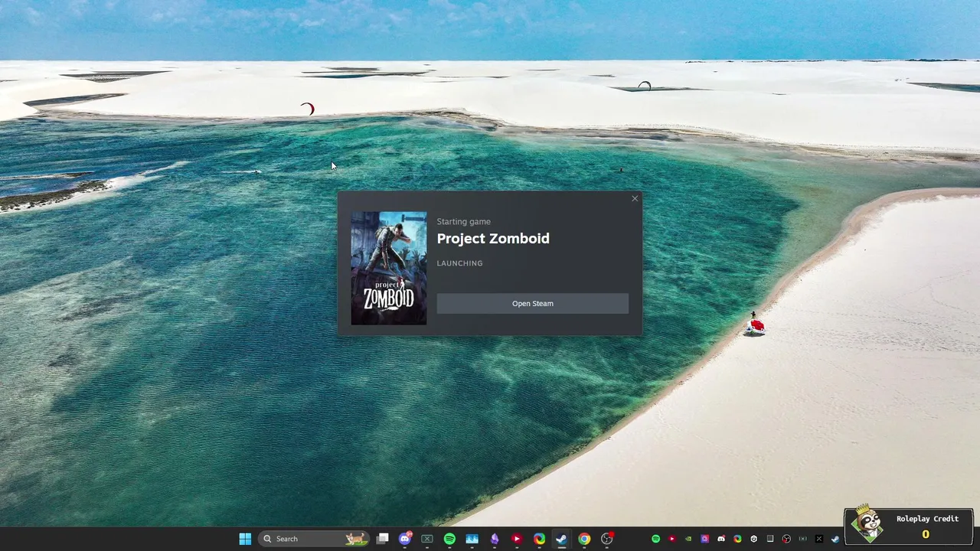Click the Open Steam button

tap(533, 304)
